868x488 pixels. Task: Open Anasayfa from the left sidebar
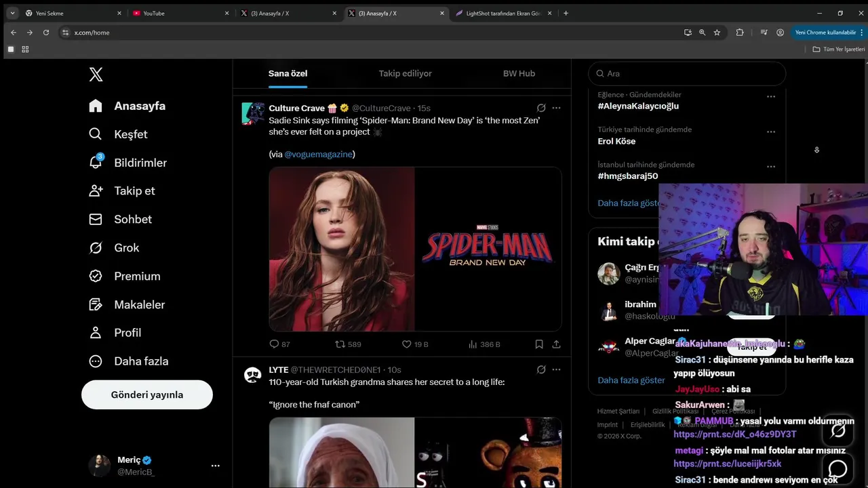click(127, 106)
